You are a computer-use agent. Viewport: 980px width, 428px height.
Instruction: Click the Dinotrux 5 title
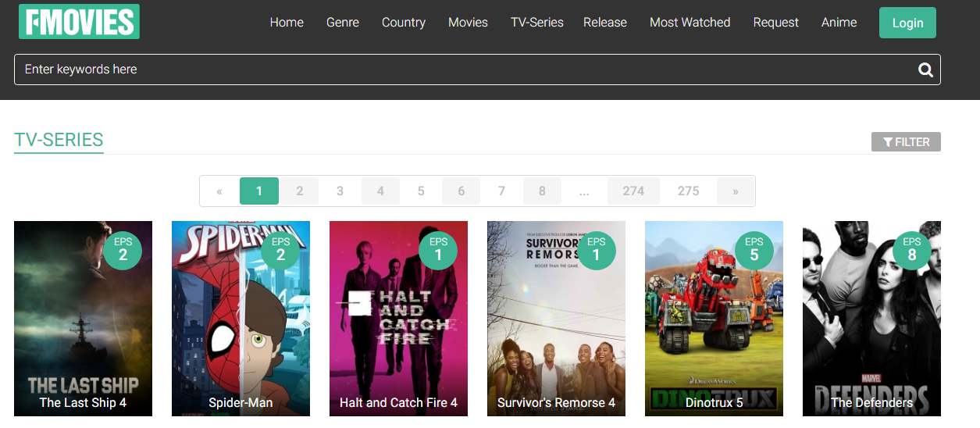click(x=714, y=403)
